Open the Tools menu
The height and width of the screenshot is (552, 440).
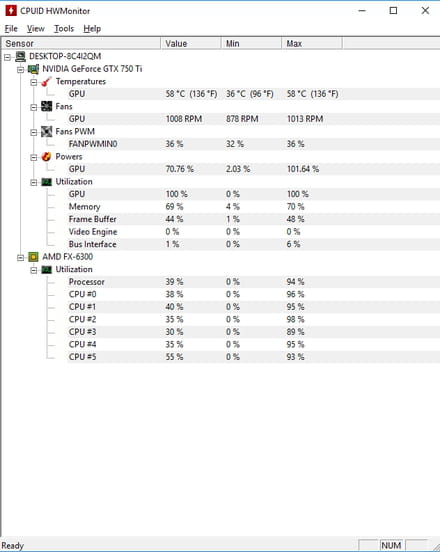tap(64, 29)
